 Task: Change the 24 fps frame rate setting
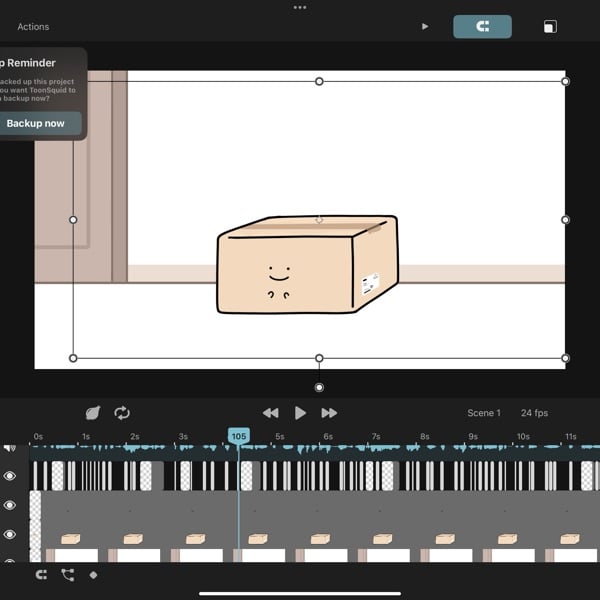click(534, 413)
